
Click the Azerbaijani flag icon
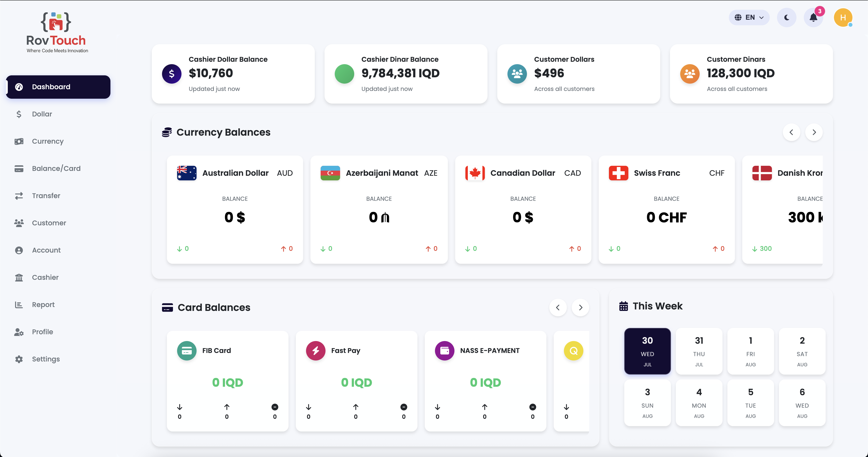pos(330,173)
